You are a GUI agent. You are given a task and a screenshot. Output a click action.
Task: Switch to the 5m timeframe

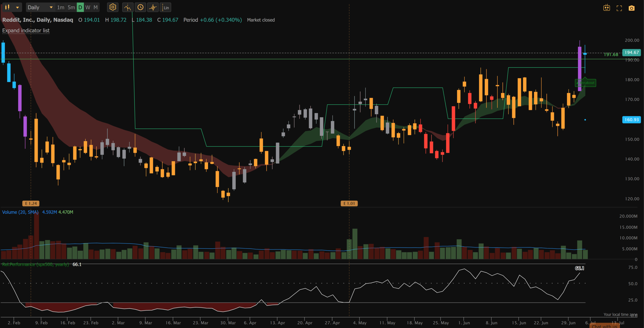pyautogui.click(x=71, y=7)
